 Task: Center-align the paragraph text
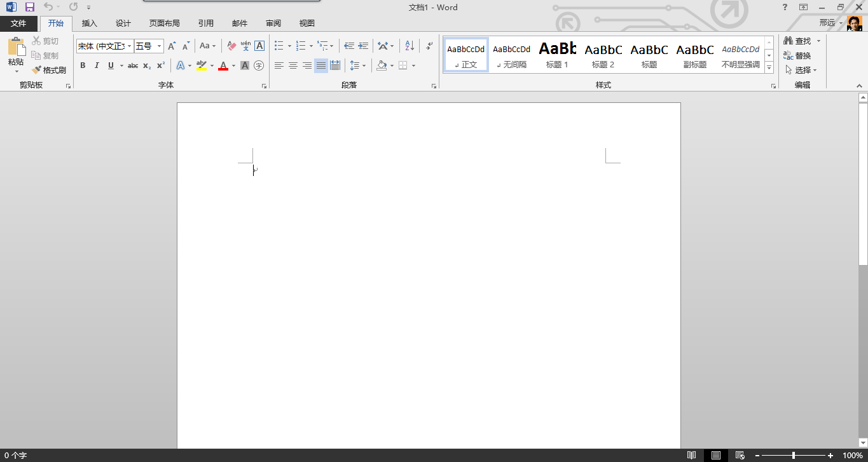pos(293,65)
